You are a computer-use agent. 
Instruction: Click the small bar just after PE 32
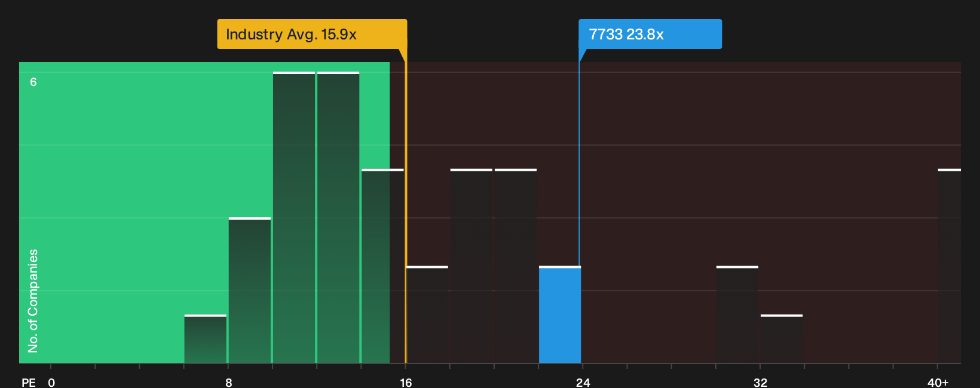(x=782, y=339)
